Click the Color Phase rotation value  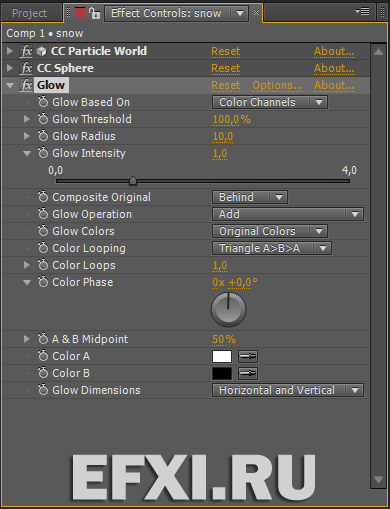pos(235,282)
